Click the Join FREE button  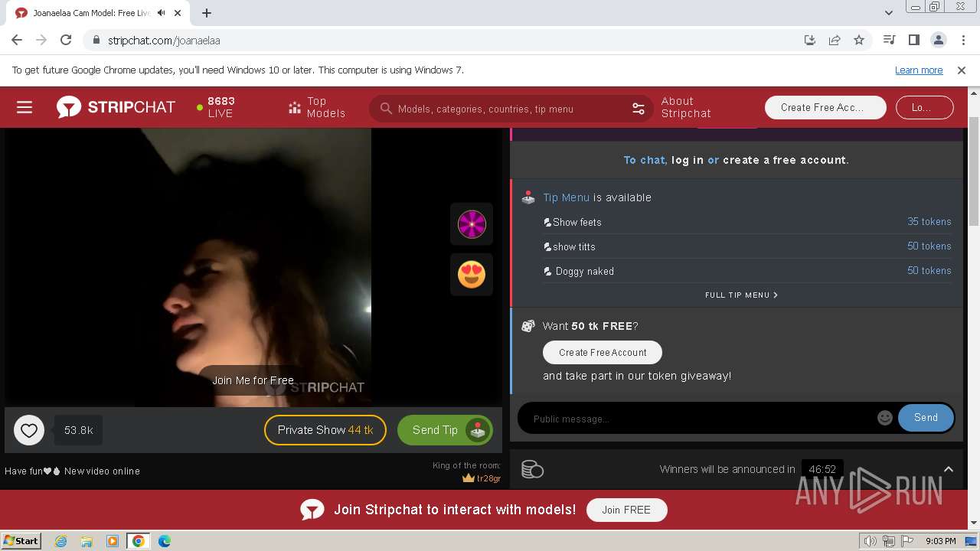click(x=626, y=510)
